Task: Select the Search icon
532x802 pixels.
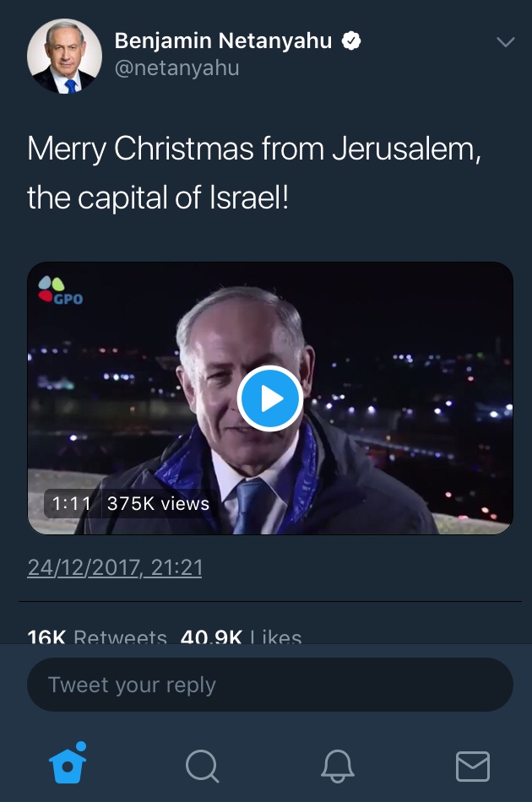Action: click(202, 767)
